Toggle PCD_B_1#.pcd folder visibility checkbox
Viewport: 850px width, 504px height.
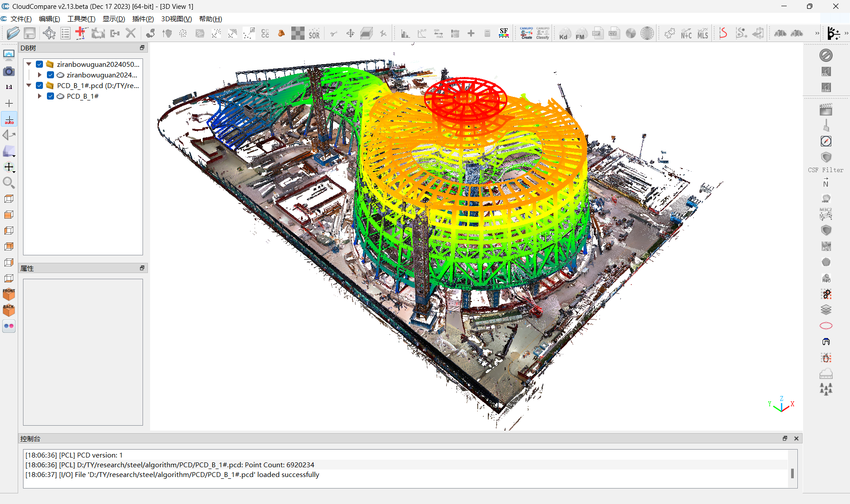tap(39, 85)
